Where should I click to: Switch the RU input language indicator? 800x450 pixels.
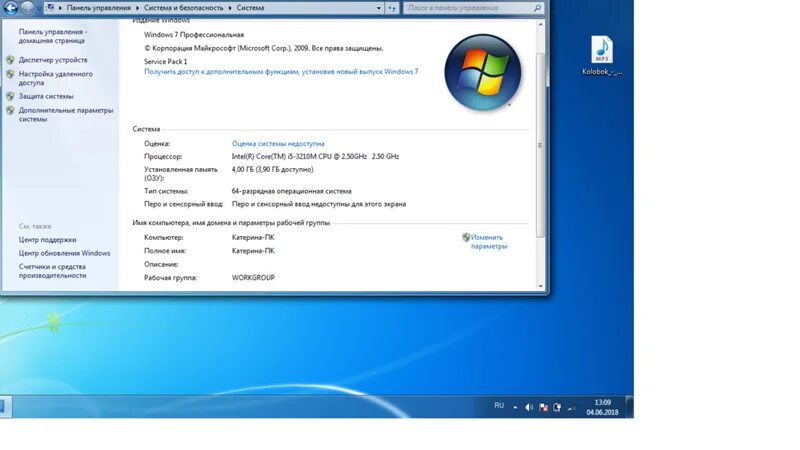(x=499, y=406)
